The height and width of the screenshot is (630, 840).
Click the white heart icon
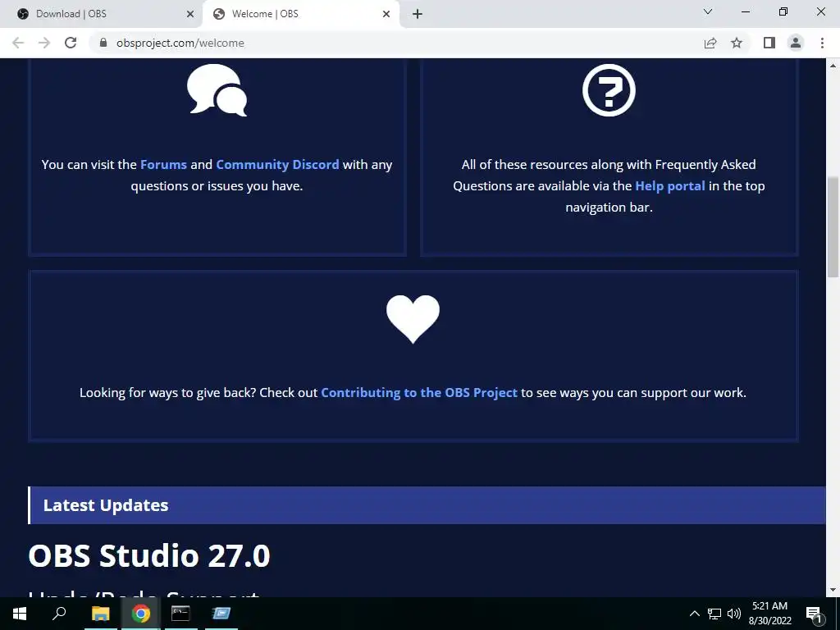(413, 319)
